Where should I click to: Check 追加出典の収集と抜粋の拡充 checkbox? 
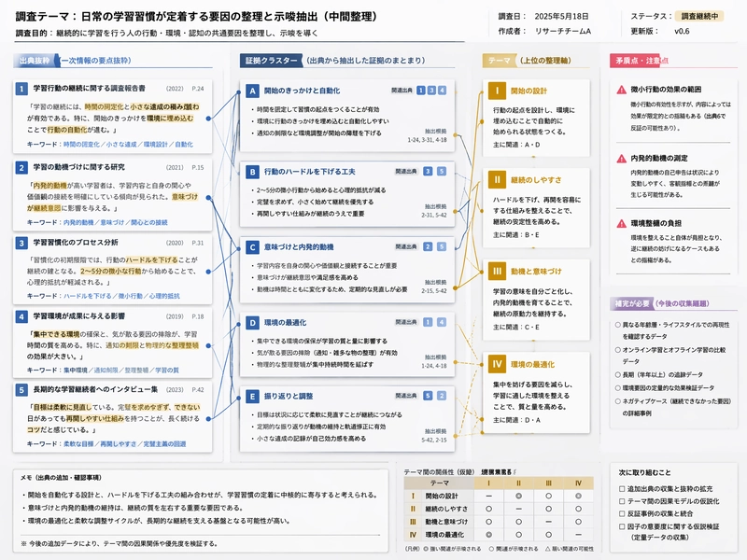(x=622, y=488)
